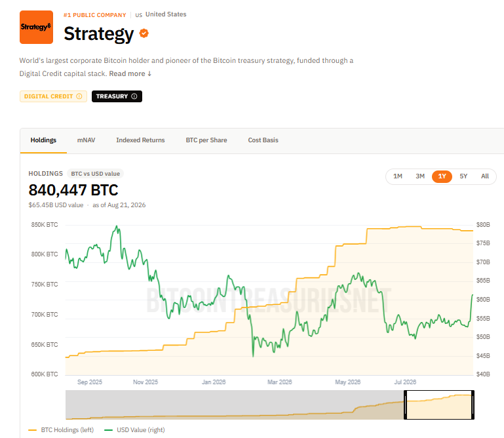The image size is (504, 438).
Task: Switch to the mNAV tab
Action: (86, 140)
